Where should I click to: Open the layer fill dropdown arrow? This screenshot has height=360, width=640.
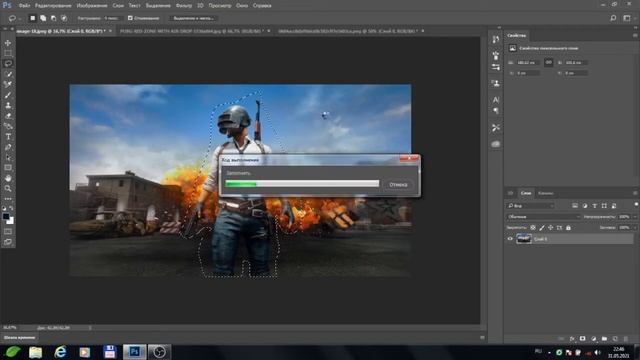pos(635,228)
